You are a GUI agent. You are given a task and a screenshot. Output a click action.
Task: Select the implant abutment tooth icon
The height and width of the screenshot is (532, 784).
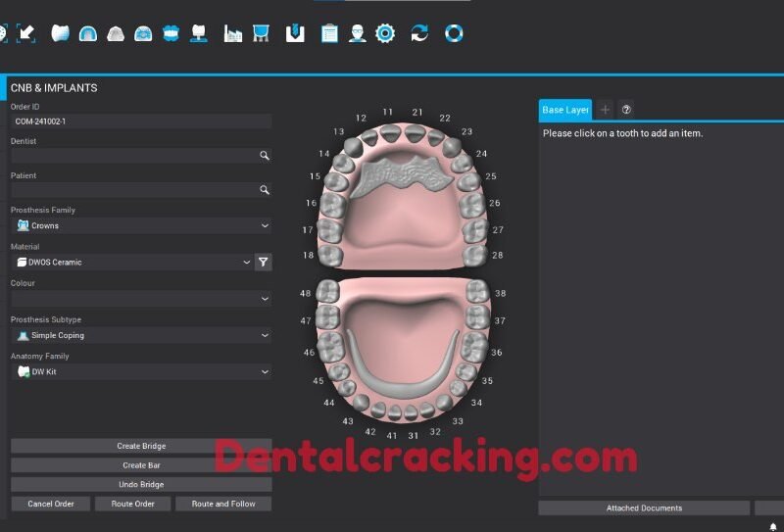(199, 33)
